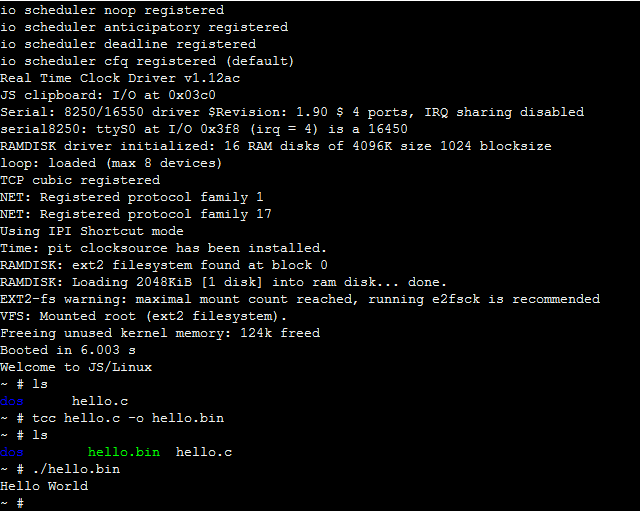The height and width of the screenshot is (512, 643).
Task: Click the green hello.bin file name
Action: [124, 452]
